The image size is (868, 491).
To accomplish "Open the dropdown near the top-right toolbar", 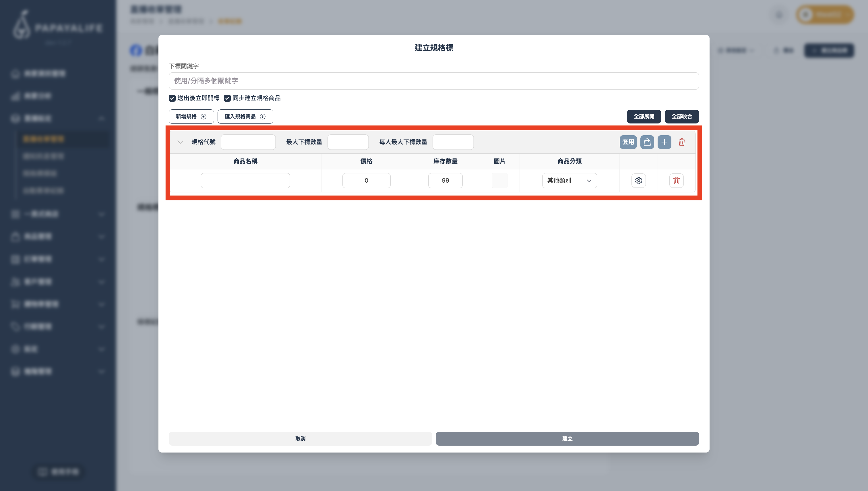I will pyautogui.click(x=737, y=50).
